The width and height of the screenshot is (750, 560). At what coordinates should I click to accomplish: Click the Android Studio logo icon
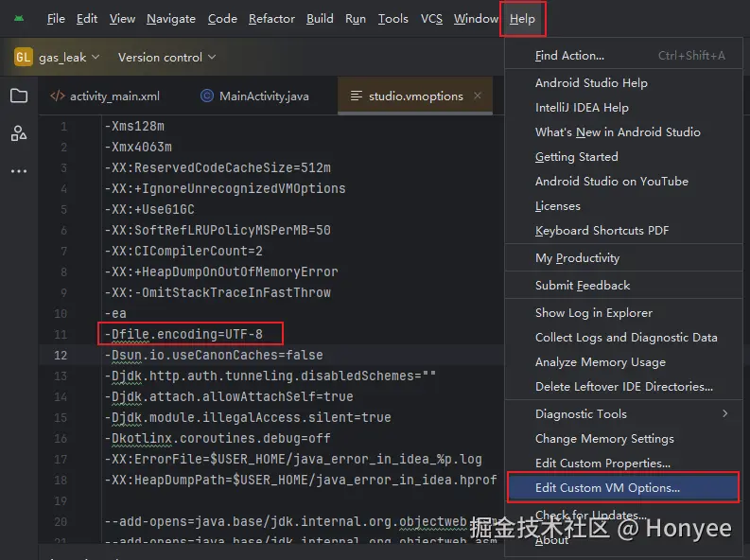pos(19,19)
